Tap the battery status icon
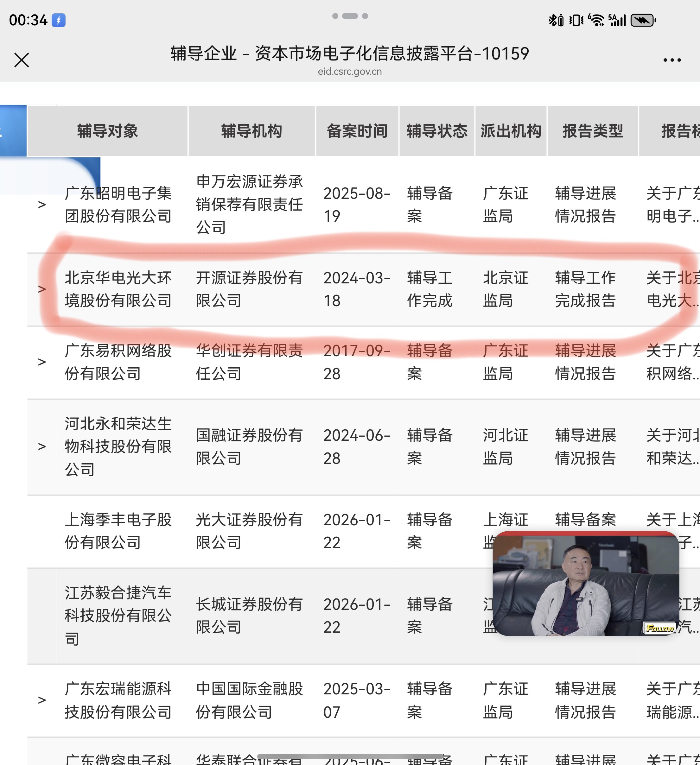This screenshot has height=765, width=700. click(x=643, y=20)
